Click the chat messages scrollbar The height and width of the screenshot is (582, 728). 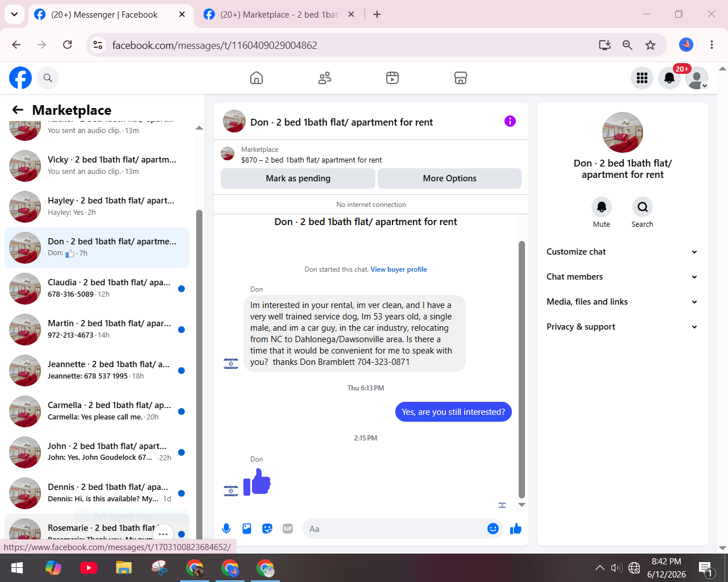(x=522, y=369)
